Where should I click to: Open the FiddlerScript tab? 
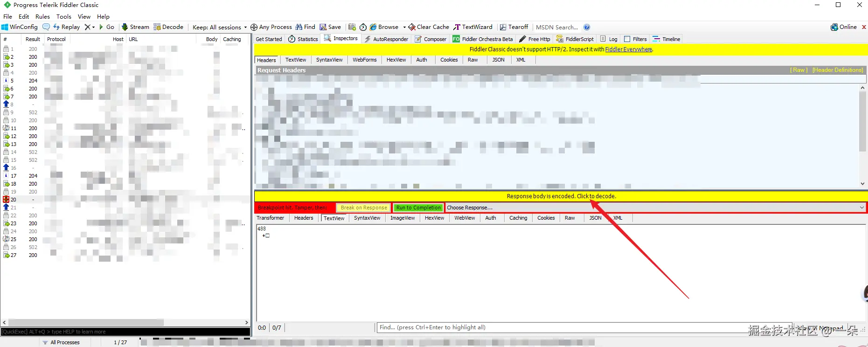(575, 39)
